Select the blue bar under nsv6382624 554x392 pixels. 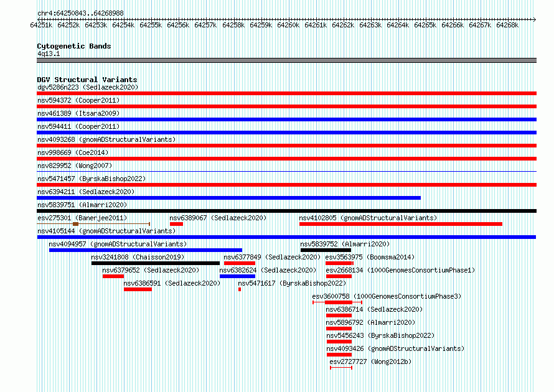coord(237,276)
